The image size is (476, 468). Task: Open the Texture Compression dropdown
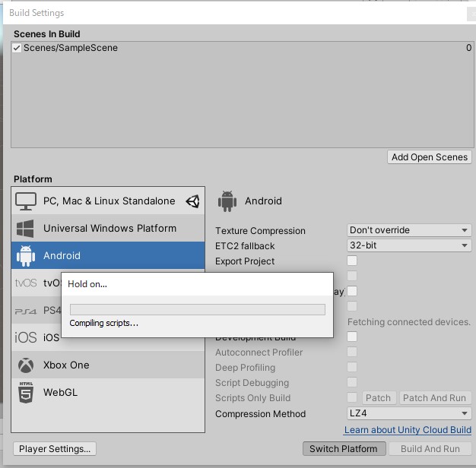pos(409,230)
